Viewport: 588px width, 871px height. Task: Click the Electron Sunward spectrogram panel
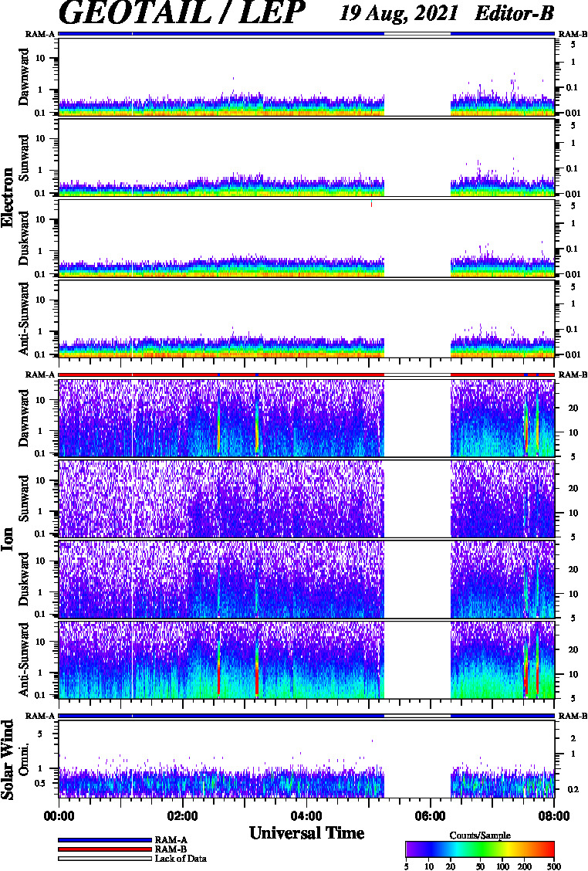pyautogui.click(x=306, y=158)
